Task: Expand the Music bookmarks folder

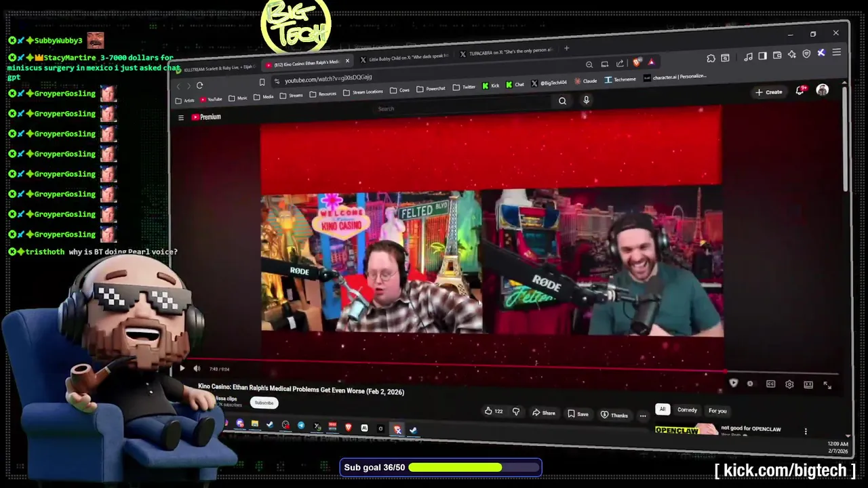Action: point(237,98)
